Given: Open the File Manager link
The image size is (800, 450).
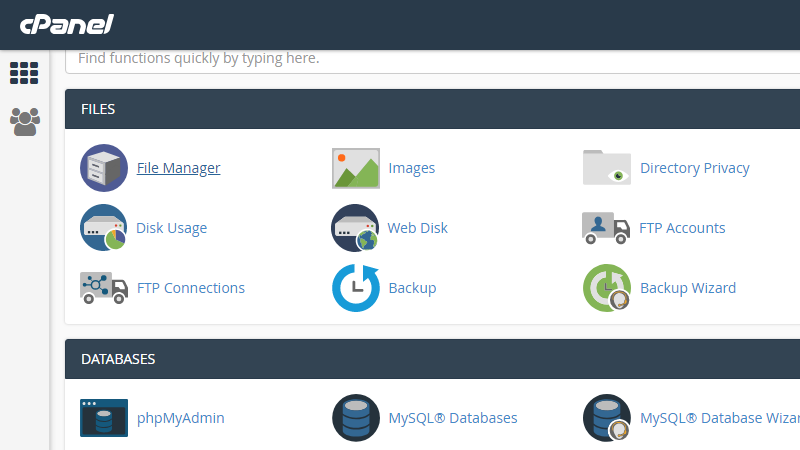Looking at the screenshot, I should coord(179,168).
